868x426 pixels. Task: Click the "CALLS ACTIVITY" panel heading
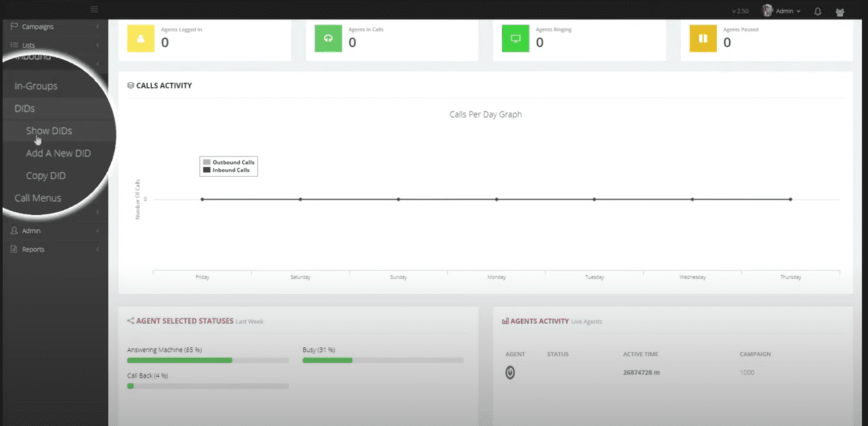click(164, 86)
